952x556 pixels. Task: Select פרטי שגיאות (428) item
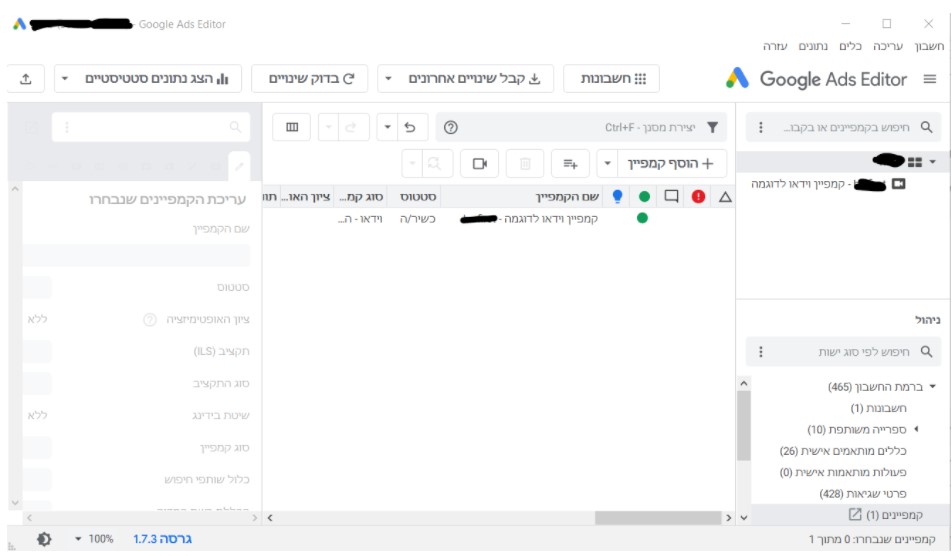coord(862,493)
